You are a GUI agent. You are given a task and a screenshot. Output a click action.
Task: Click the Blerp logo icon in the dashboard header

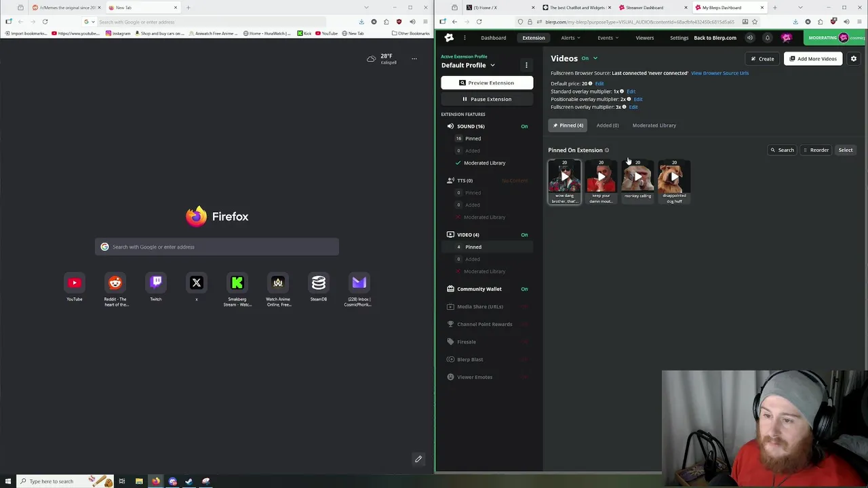coord(449,38)
